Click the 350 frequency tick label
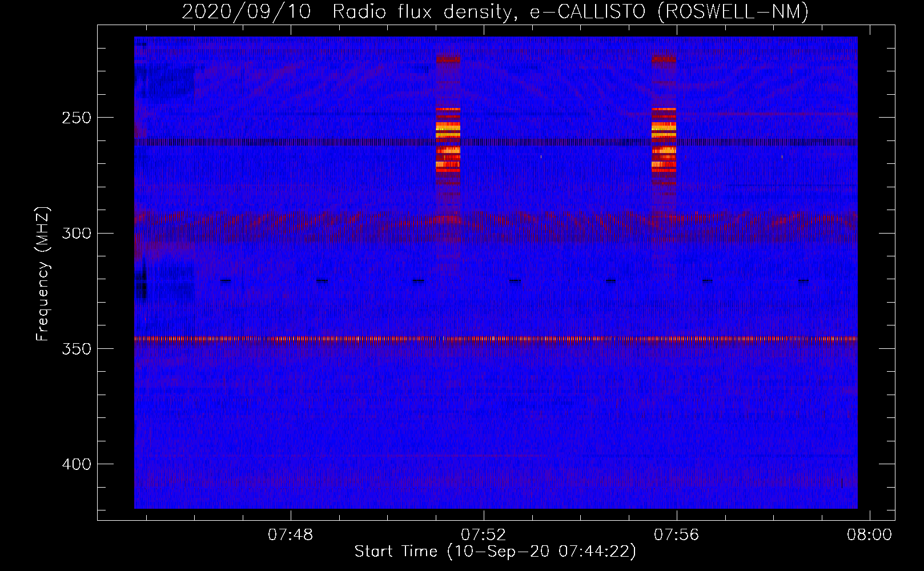 [77, 349]
